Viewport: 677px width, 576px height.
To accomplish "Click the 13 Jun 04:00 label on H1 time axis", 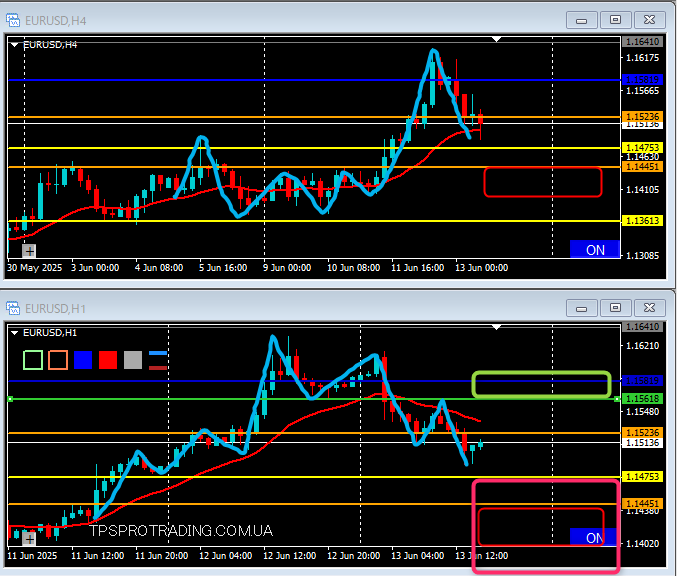I will tap(418, 556).
